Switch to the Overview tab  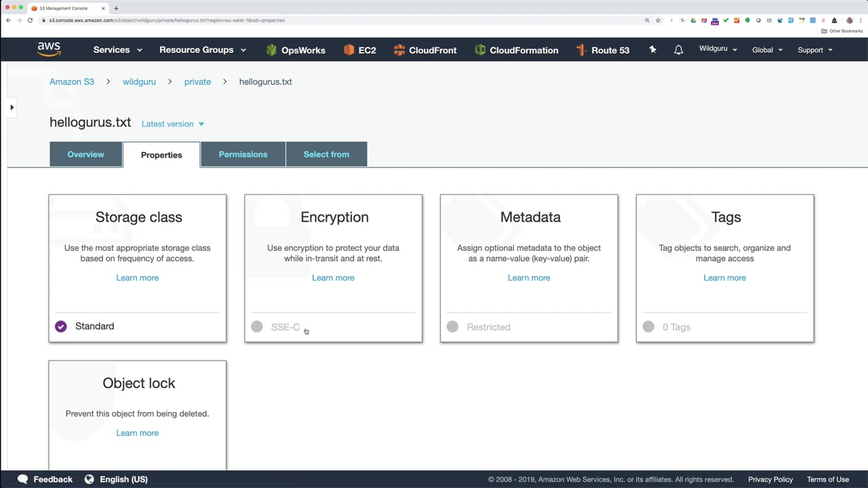point(85,155)
